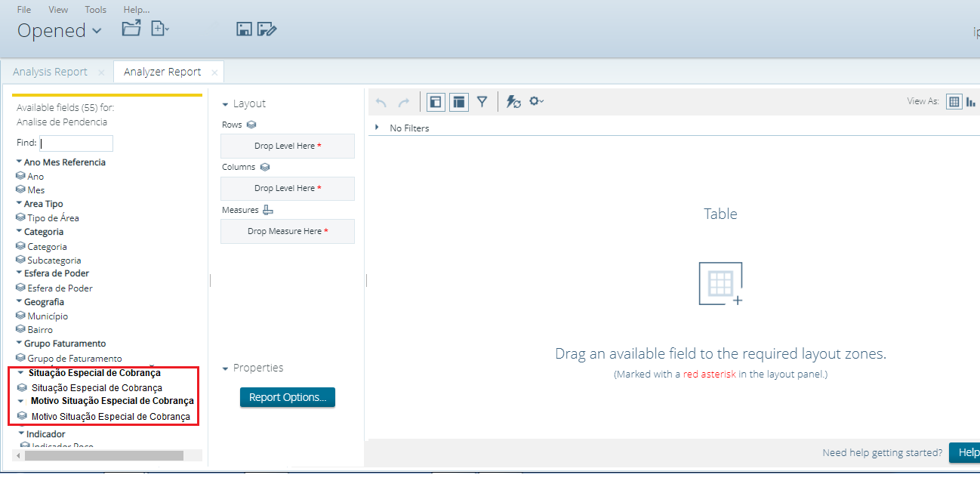Click the Measures layer icon in Layout panel
Screen dimensions: 980x484
point(268,210)
